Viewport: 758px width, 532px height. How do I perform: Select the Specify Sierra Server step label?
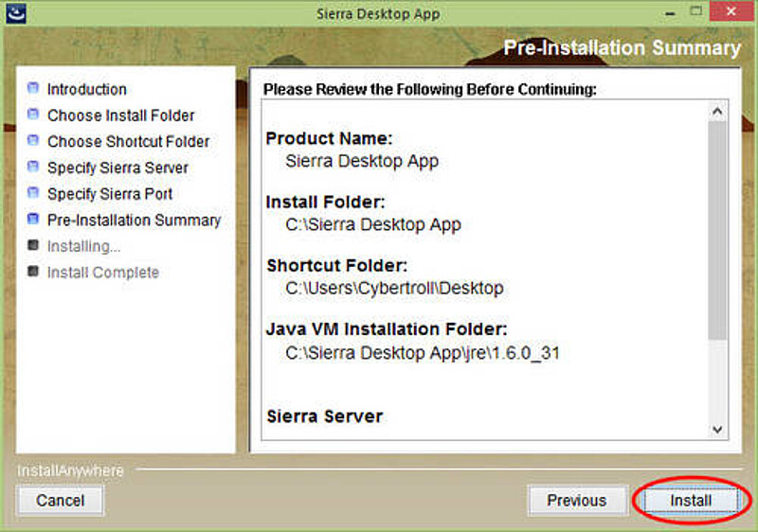tap(117, 168)
